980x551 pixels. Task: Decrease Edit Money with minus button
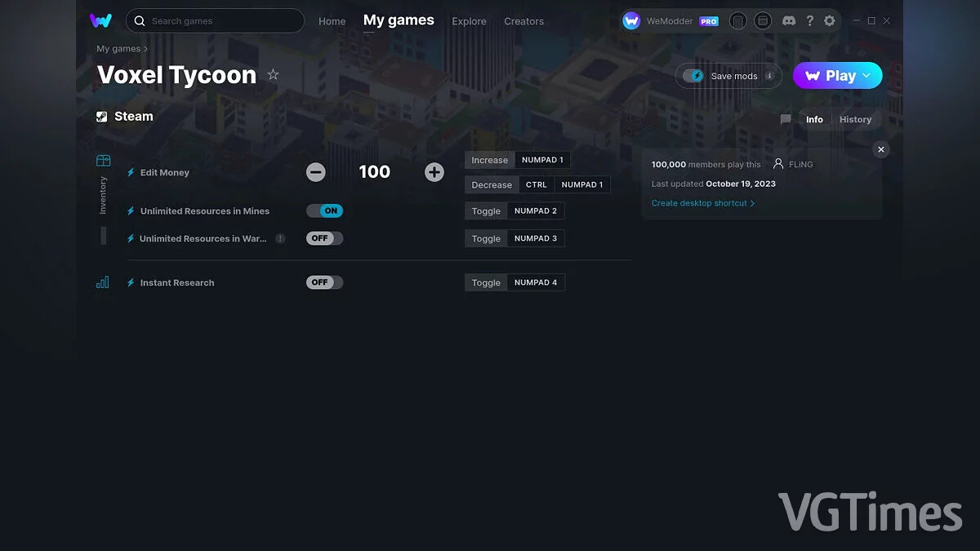(316, 172)
